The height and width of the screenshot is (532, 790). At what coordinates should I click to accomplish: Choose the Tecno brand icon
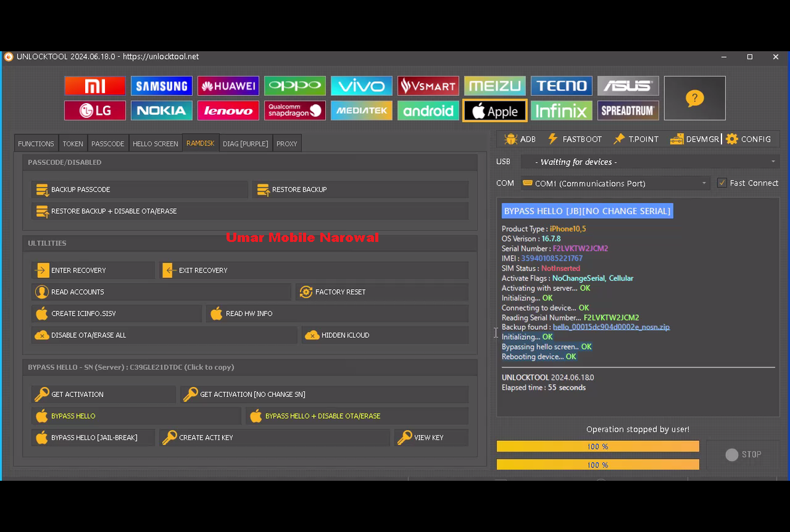pos(561,86)
